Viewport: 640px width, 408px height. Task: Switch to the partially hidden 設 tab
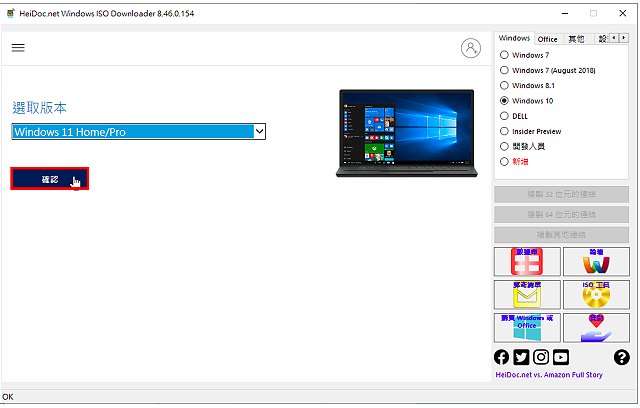pyautogui.click(x=602, y=39)
